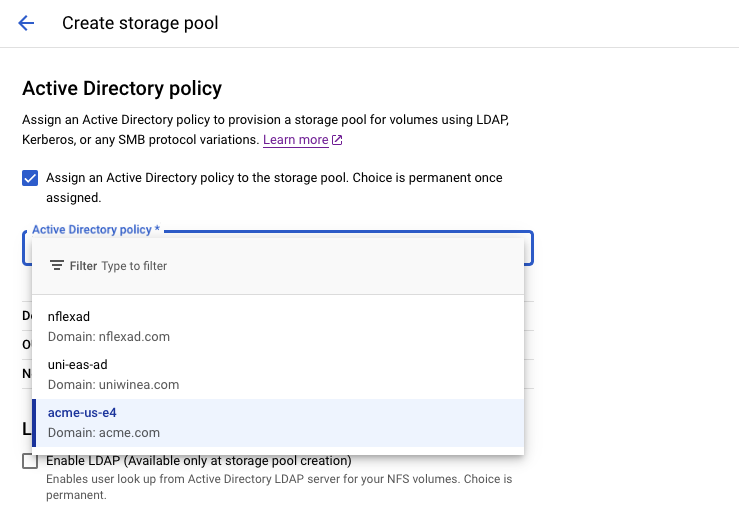The height and width of the screenshot is (529, 739).
Task: Click the Domain: uniwinea.com subtext
Action: point(113,385)
